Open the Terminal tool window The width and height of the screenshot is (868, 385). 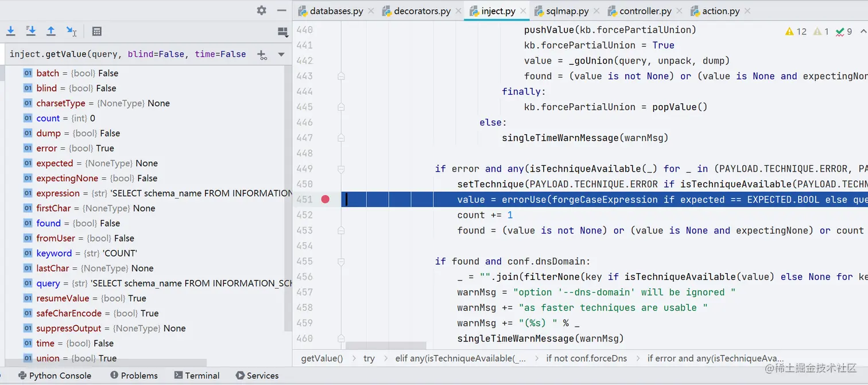[x=196, y=375]
